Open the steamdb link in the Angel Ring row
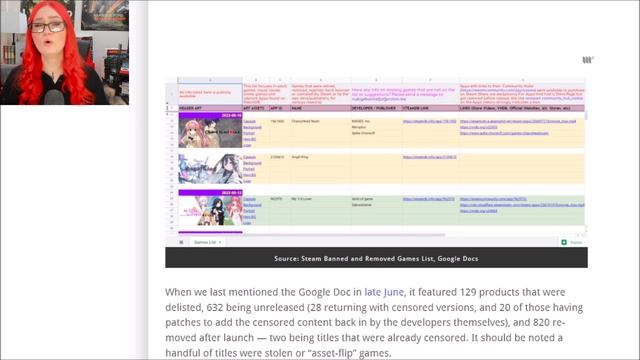This screenshot has height=360, width=640. tap(429, 157)
